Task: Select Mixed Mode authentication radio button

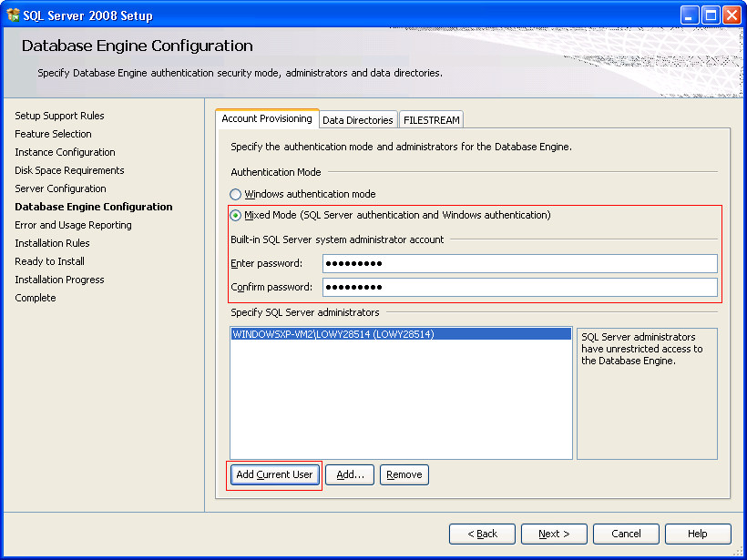Action: [235, 215]
